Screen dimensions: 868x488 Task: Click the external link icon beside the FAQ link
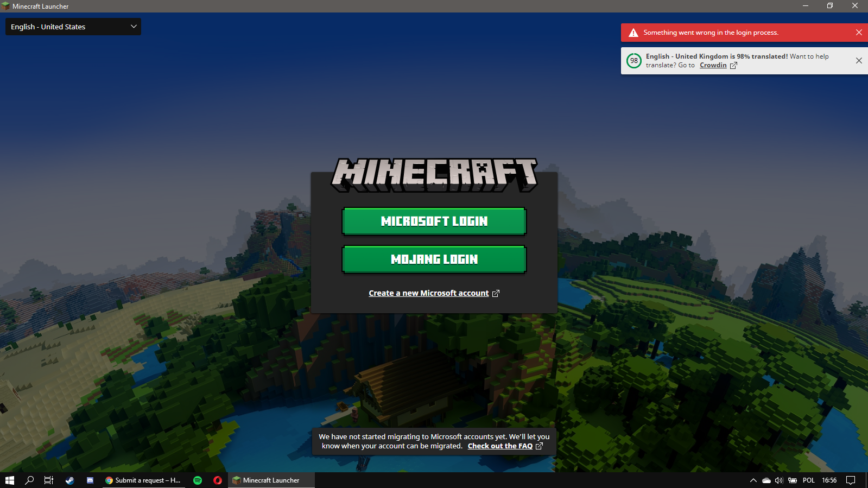click(x=539, y=446)
